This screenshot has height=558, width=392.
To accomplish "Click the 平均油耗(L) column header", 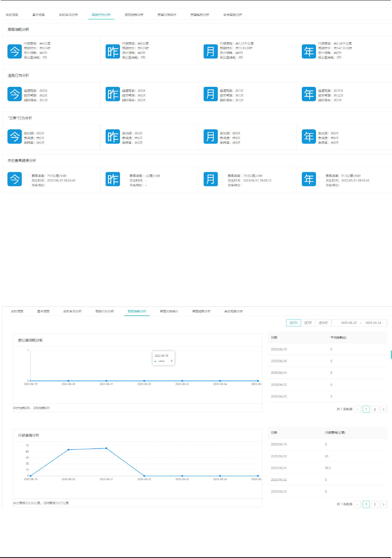I will (338, 338).
